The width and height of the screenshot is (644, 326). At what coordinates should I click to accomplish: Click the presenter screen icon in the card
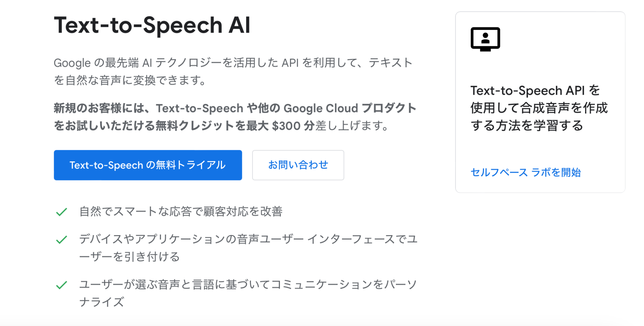click(485, 39)
